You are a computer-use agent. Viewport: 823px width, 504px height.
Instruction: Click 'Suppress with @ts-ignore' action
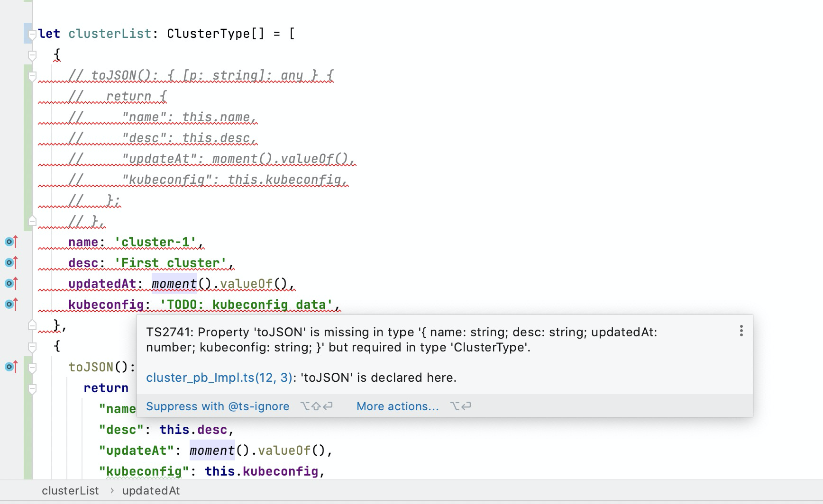click(218, 406)
